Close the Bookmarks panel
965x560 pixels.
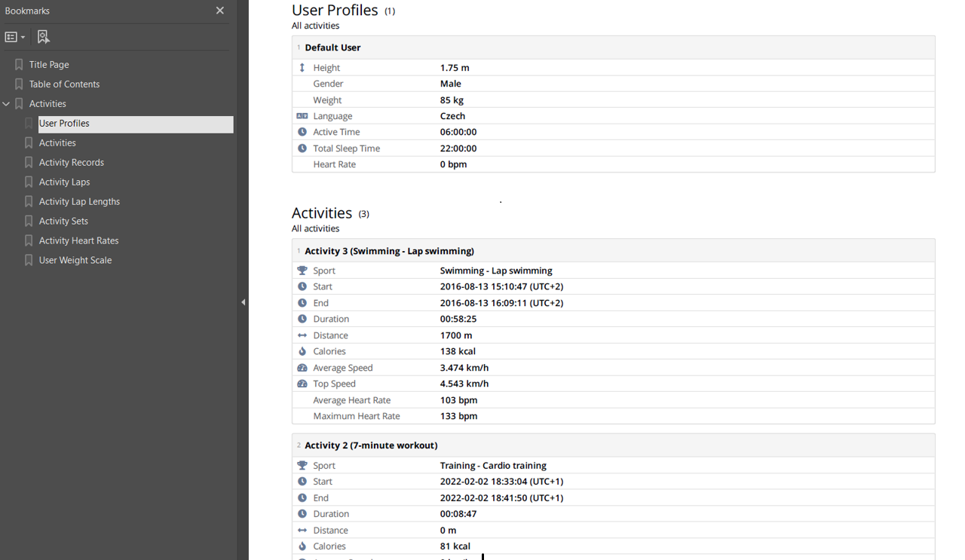[219, 11]
